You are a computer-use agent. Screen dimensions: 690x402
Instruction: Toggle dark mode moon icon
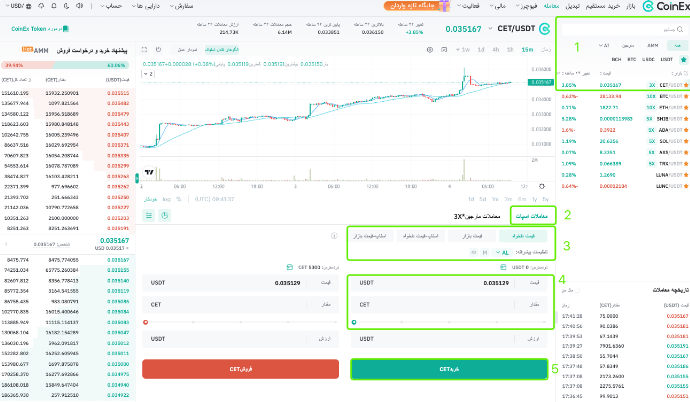(66, 6)
